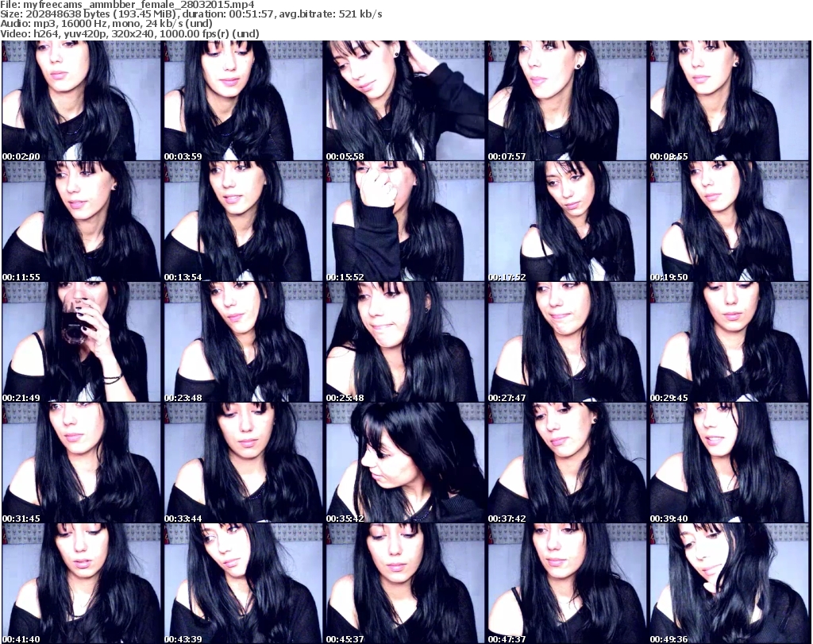Select the thumbnail stamped 00:43:39

pyautogui.click(x=243, y=584)
